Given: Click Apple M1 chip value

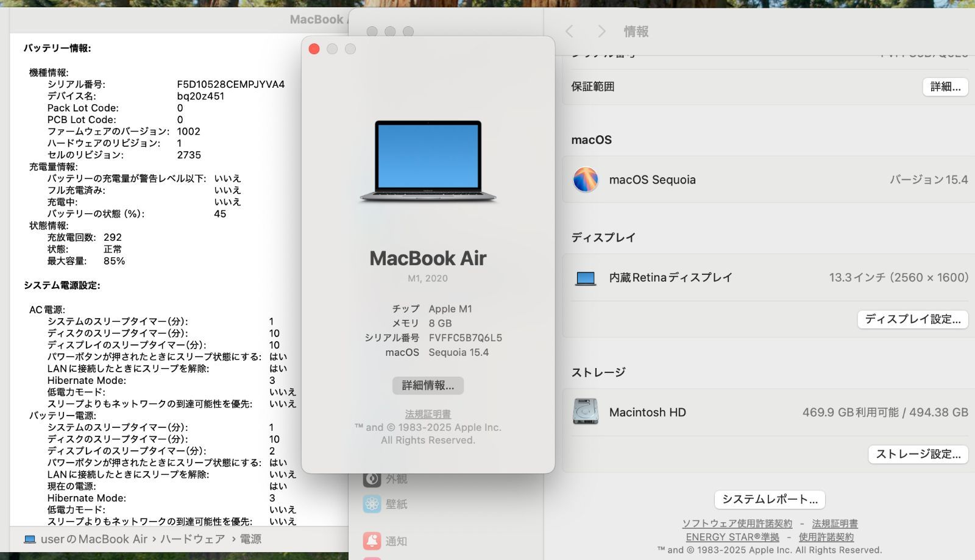Looking at the screenshot, I should click(450, 309).
